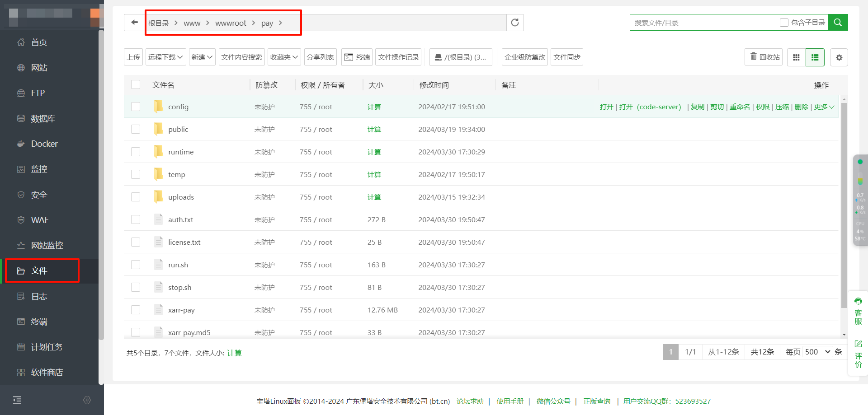Screen dimensions: 868x415
Task: Click the 上传 upload button
Action: [x=133, y=57]
